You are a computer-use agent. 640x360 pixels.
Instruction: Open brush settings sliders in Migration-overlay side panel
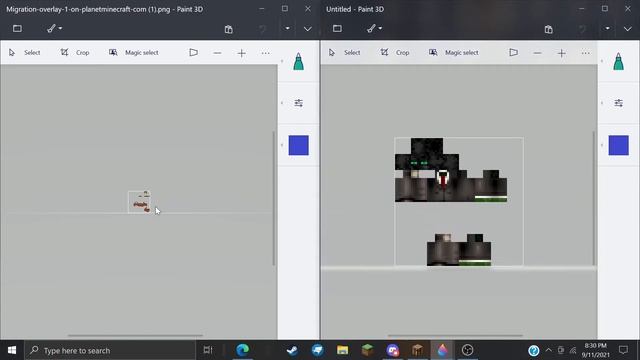click(x=299, y=103)
